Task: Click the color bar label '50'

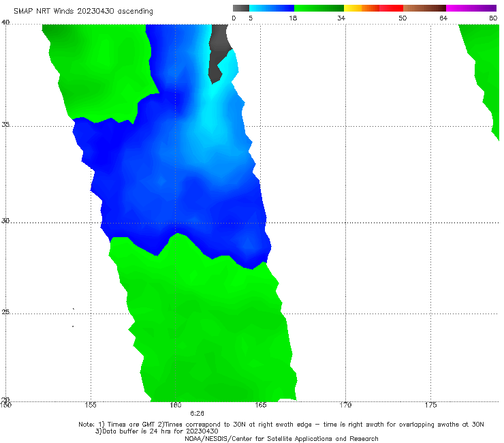Action: (x=403, y=18)
